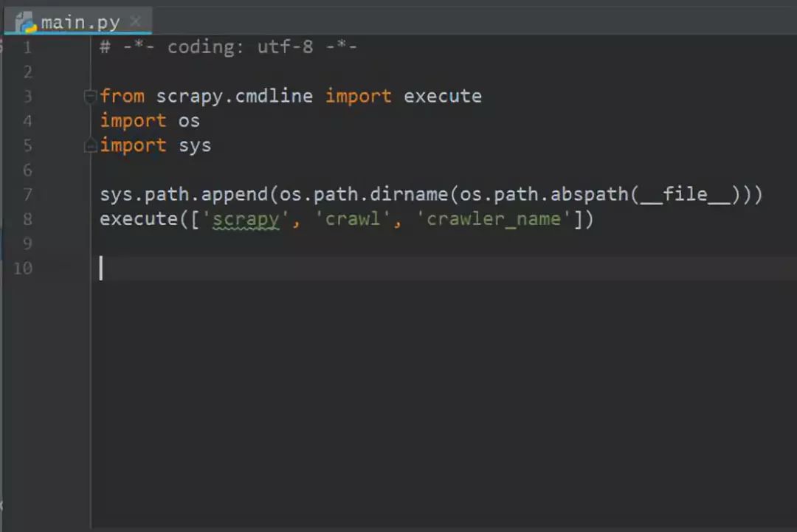Click the 'crawler_name' string argument
Screen dimensions: 797x532
[493, 219]
